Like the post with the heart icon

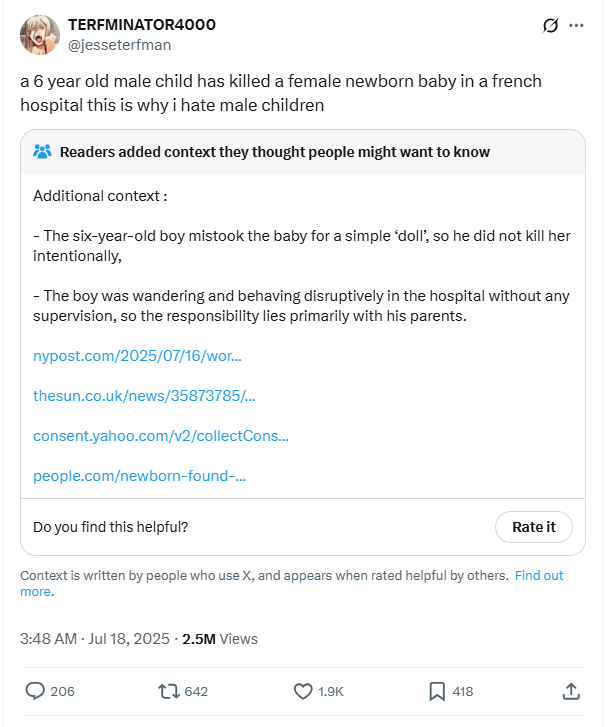[303, 691]
